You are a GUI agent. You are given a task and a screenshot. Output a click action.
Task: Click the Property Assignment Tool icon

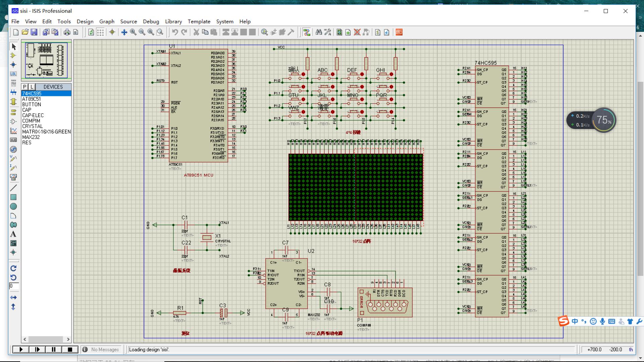(x=328, y=32)
